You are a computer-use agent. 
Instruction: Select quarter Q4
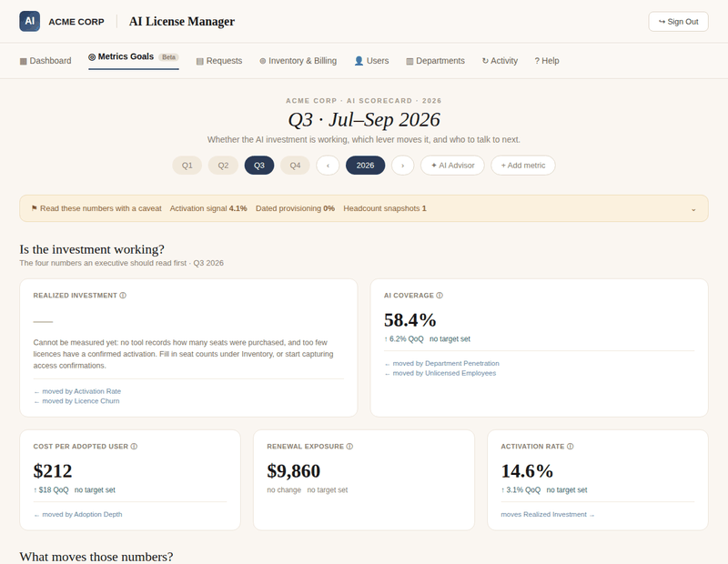(295, 166)
